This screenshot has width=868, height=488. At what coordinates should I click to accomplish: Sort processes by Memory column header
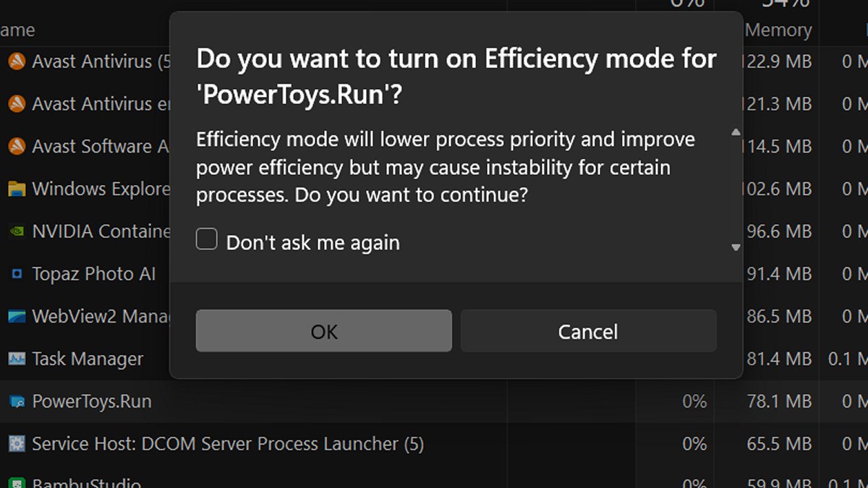[778, 30]
